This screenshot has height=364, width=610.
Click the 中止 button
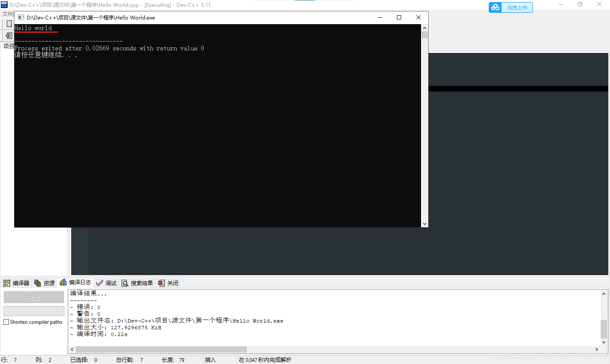(x=34, y=297)
